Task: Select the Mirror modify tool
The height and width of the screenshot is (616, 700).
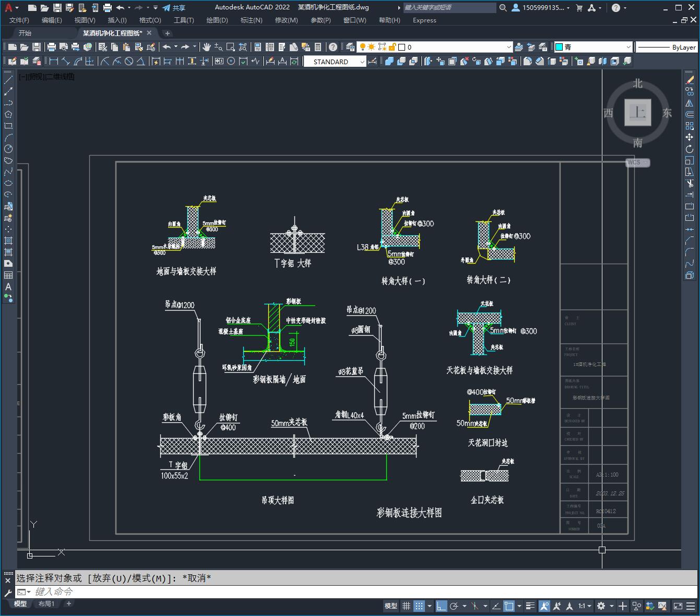Action: [690, 103]
